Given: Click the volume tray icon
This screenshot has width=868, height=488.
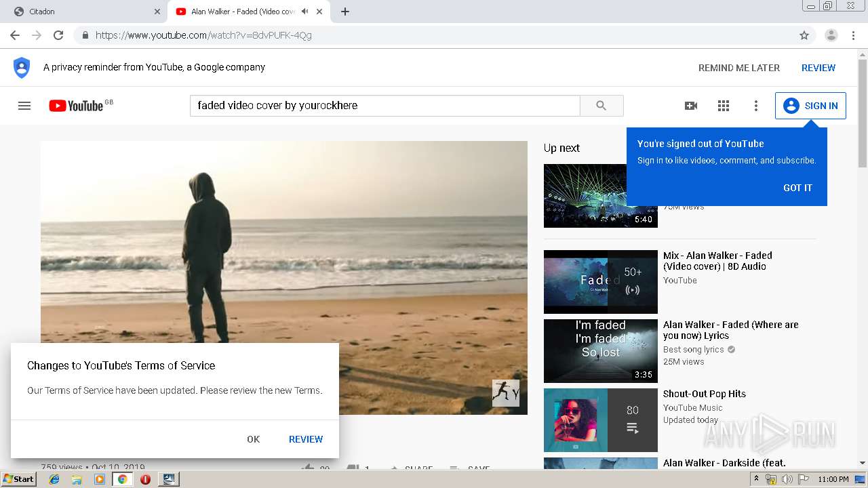Looking at the screenshot, I should pyautogui.click(x=787, y=479).
